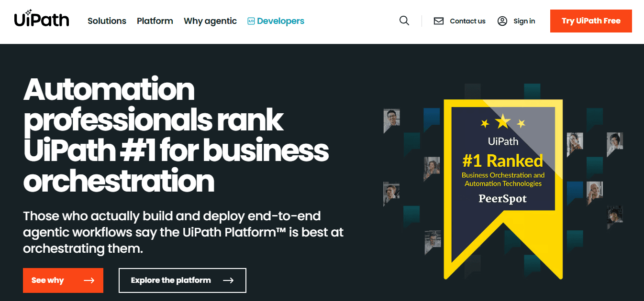Click the arrow inside See why button
Image resolution: width=644 pixels, height=301 pixels.
click(89, 280)
